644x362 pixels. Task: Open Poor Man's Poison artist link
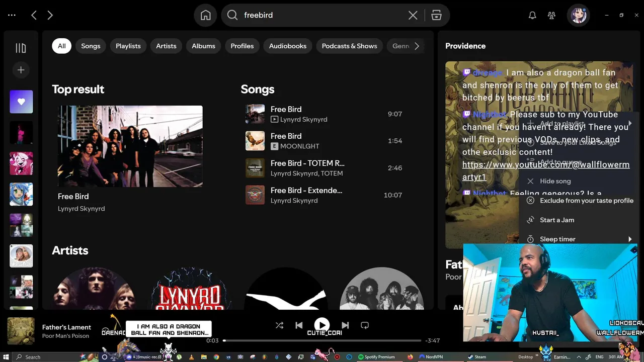click(x=65, y=336)
